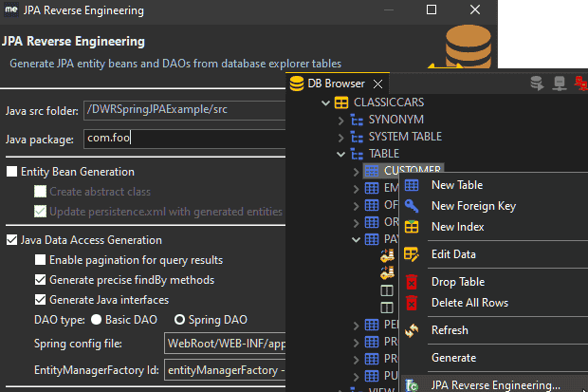The image size is (588, 392).
Task: Click the TABLE folder icon
Action: (357, 154)
